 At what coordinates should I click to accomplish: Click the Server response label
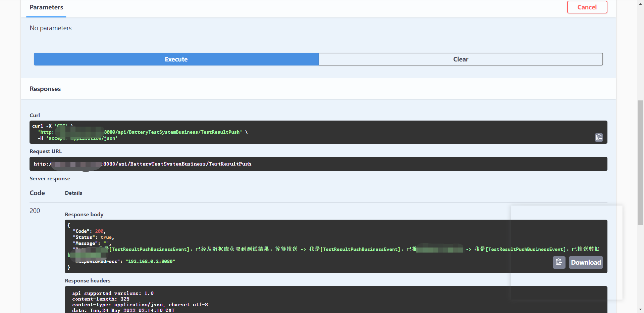[x=50, y=178]
